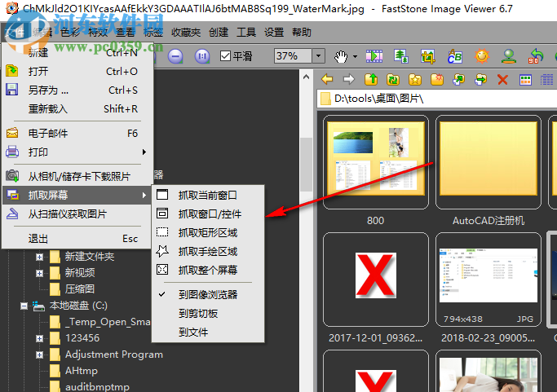Toggle the 到图像浏览器 checked option
Screen dimensions: 557x392
(208, 295)
